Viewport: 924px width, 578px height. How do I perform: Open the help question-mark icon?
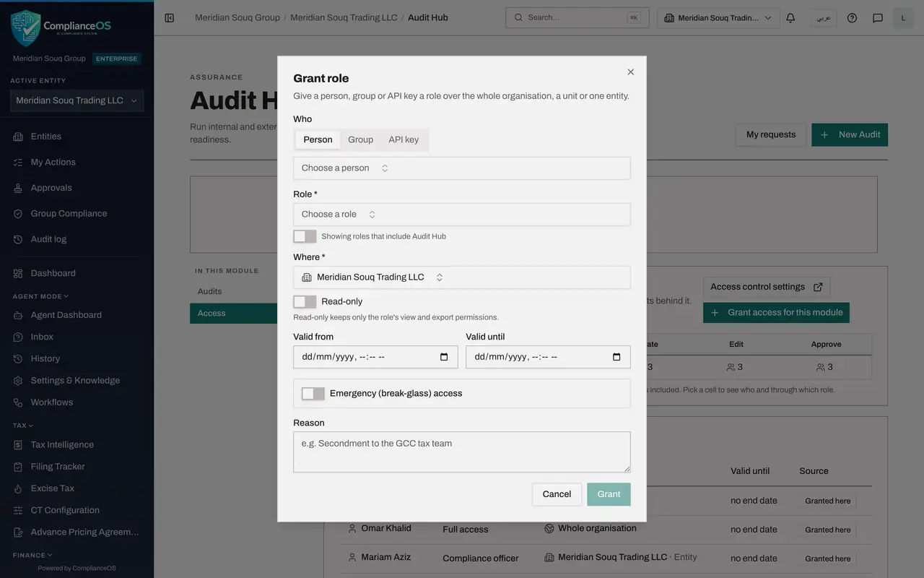tap(852, 18)
